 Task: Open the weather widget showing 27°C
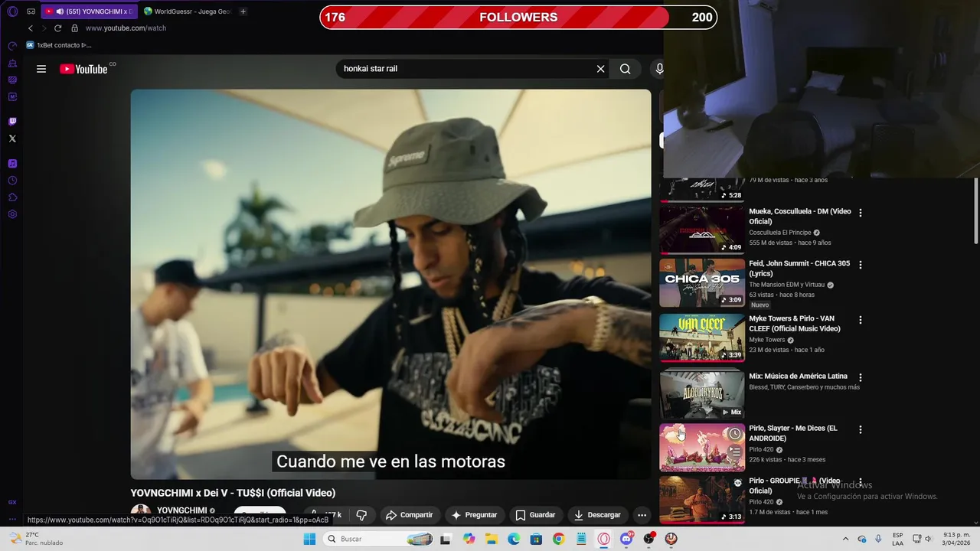35,539
